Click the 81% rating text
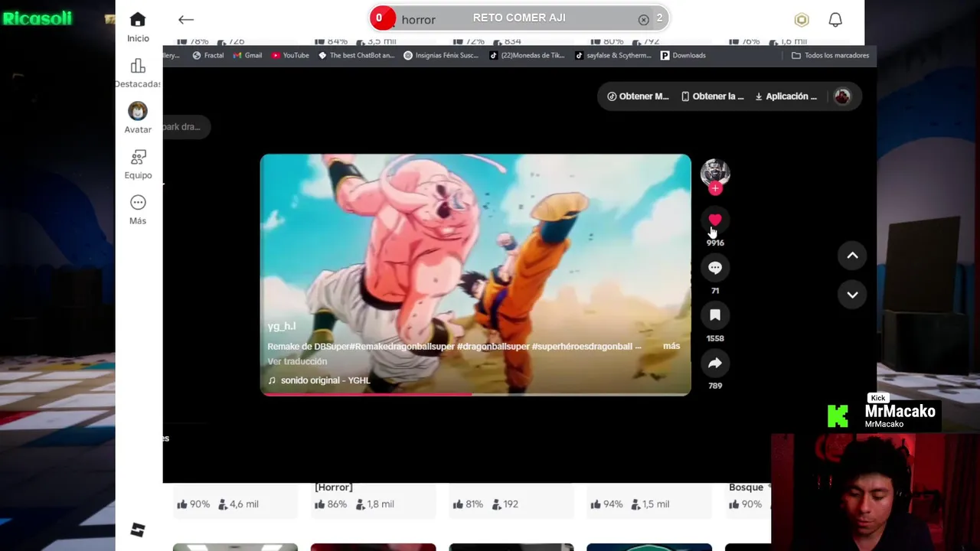 pos(474,504)
